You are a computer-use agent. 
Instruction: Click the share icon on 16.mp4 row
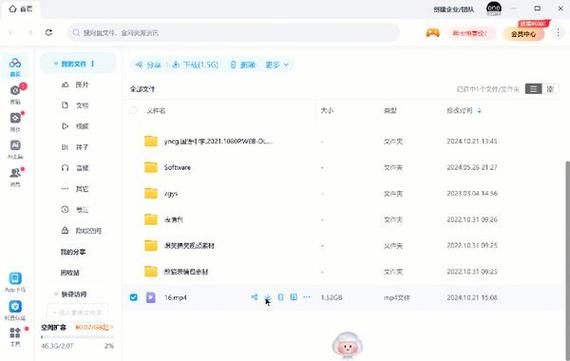tap(254, 297)
